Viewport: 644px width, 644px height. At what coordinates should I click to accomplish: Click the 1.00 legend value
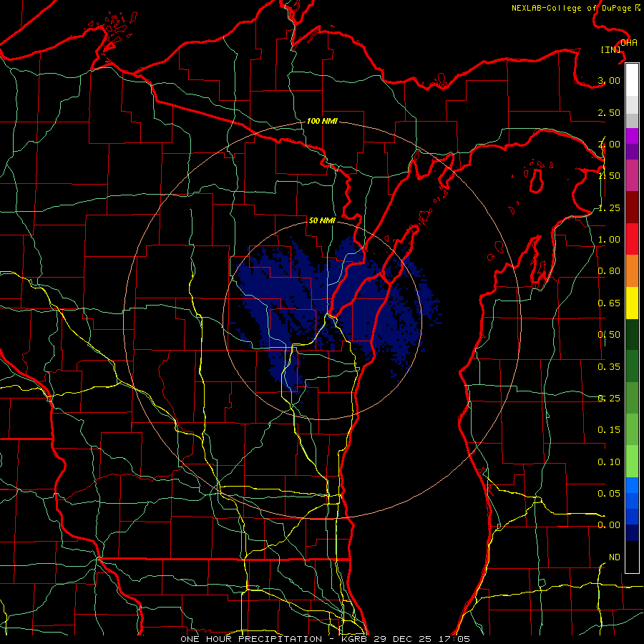click(609, 240)
